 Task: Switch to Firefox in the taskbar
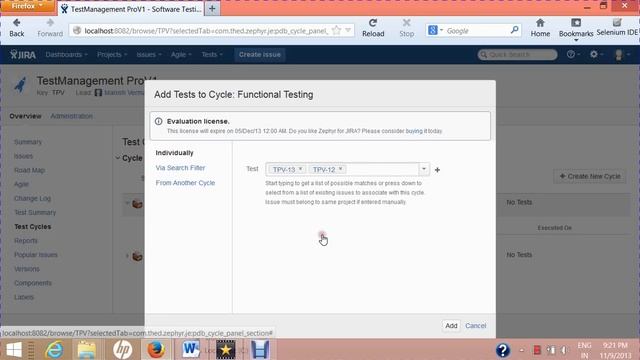pos(156,350)
